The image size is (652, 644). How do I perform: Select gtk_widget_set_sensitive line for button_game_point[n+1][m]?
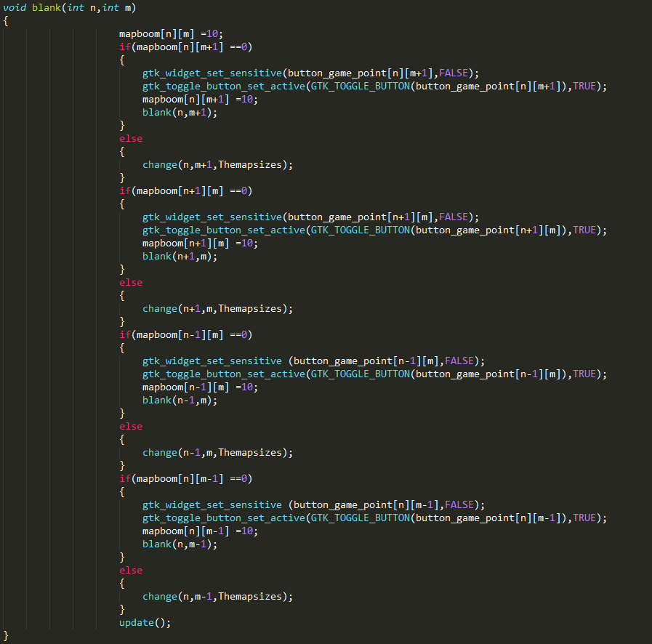pos(310,217)
